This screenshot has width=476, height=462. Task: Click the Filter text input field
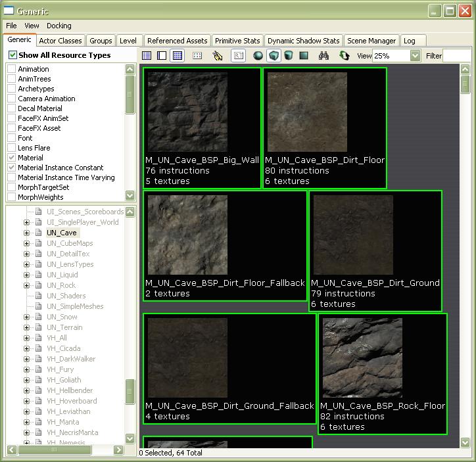(x=457, y=56)
